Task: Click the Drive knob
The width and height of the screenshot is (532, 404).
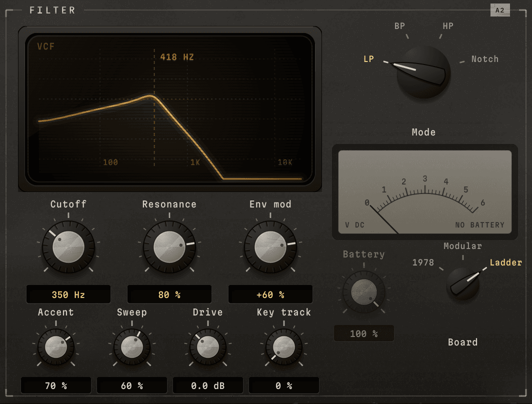Action: tap(208, 347)
